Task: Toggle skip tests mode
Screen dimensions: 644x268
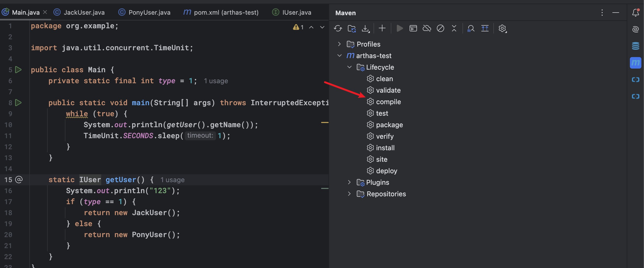Action: [x=440, y=28]
